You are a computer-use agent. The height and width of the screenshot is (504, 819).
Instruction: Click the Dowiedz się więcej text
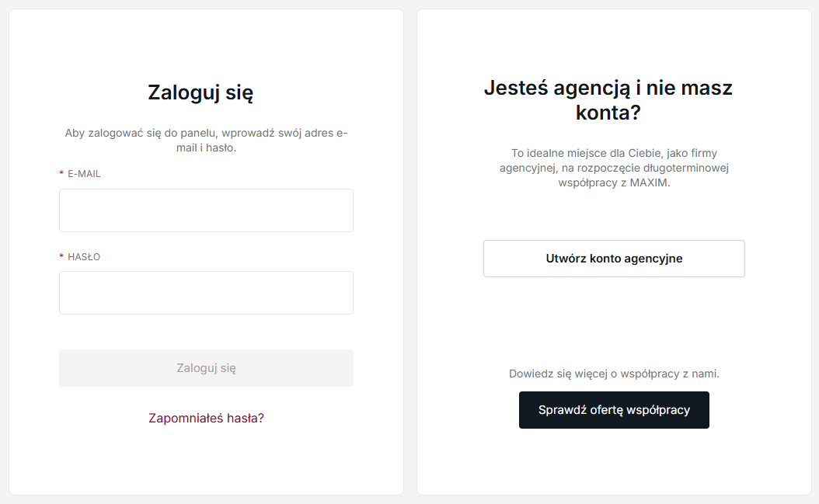pyautogui.click(x=614, y=374)
